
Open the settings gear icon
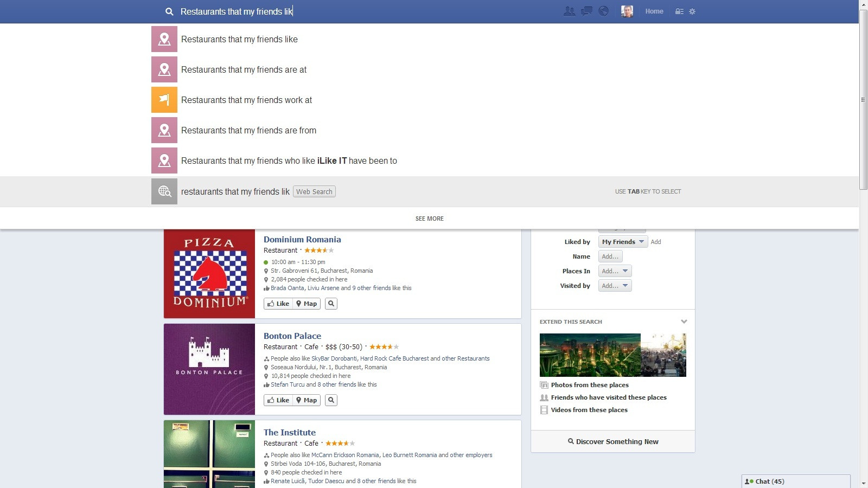tap(692, 11)
